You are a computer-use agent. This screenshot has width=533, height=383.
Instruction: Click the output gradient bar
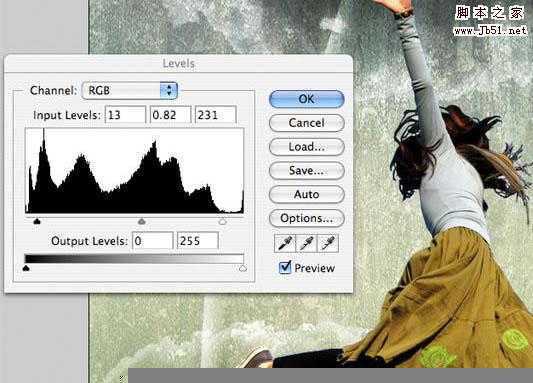(134, 259)
